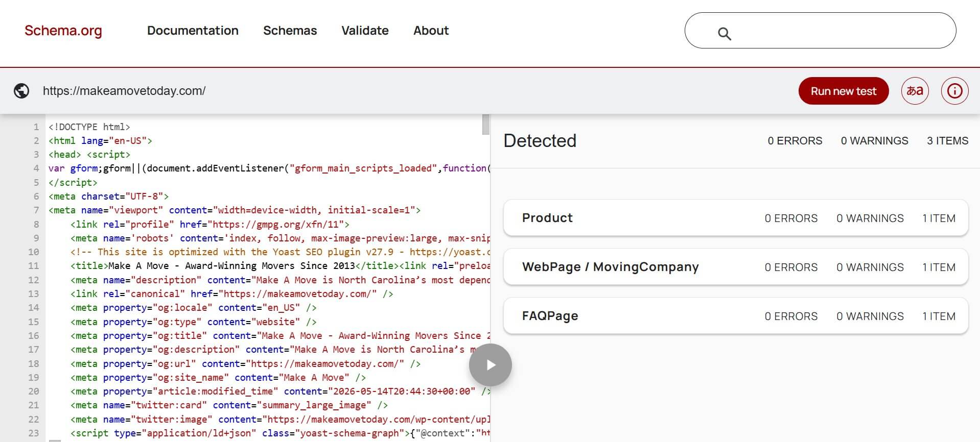Click the article:modified_time code line

pos(280,391)
